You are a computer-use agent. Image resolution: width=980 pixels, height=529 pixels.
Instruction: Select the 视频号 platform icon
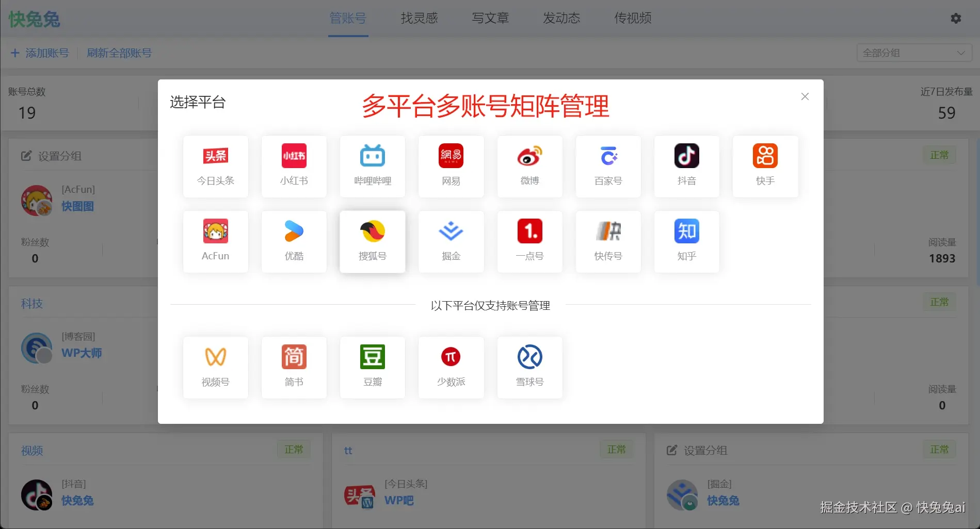coord(215,367)
